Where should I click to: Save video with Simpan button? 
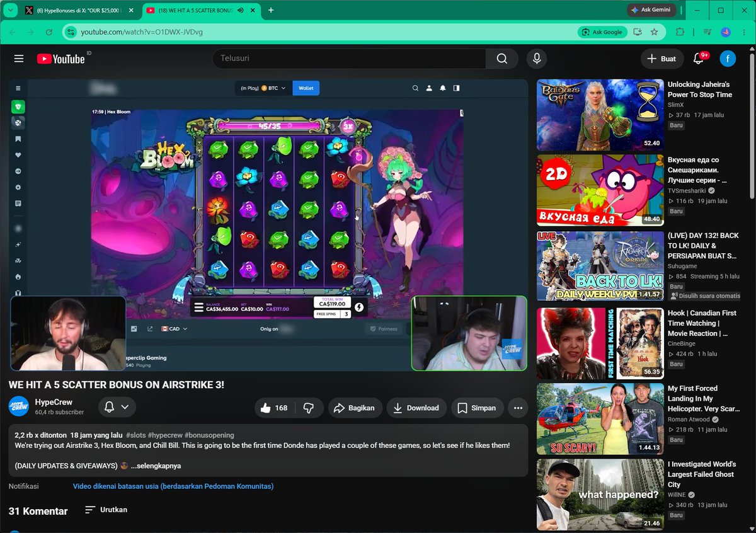click(x=477, y=408)
